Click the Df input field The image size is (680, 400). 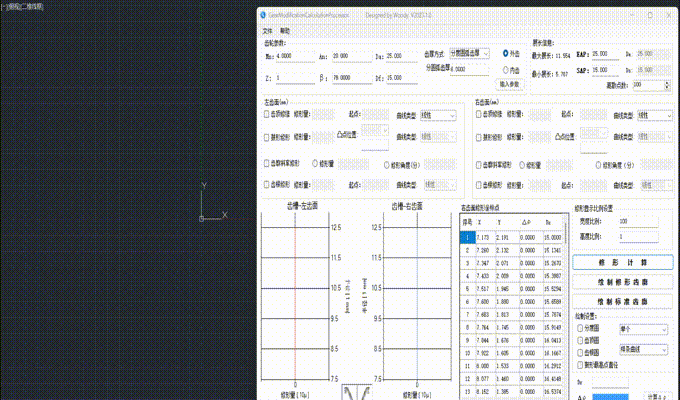(x=401, y=78)
